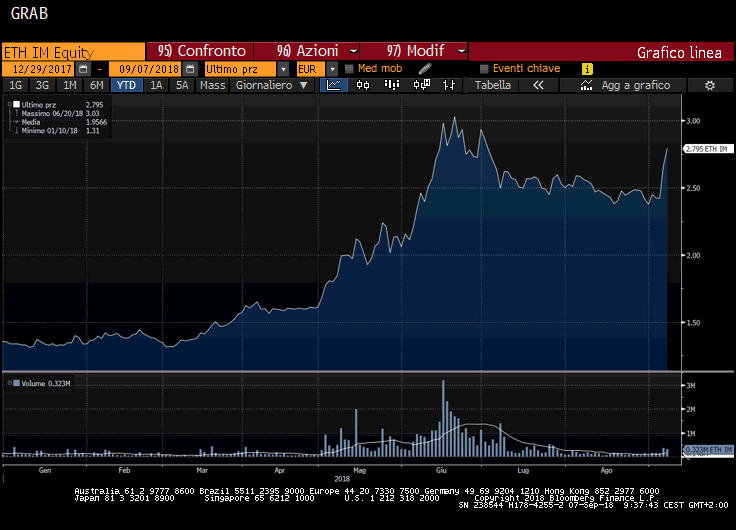Click the Tabella button
This screenshot has width=736, height=530.
point(492,86)
